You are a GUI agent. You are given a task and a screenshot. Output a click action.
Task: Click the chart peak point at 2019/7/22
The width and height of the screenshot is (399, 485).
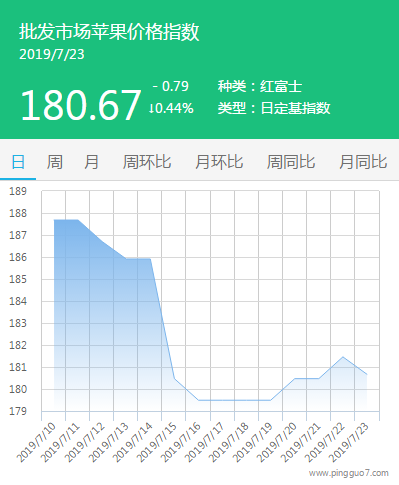[343, 357]
